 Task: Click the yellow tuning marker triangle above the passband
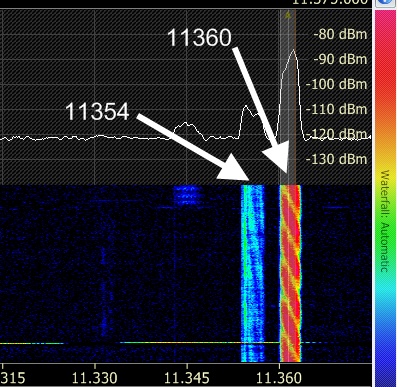(x=288, y=15)
